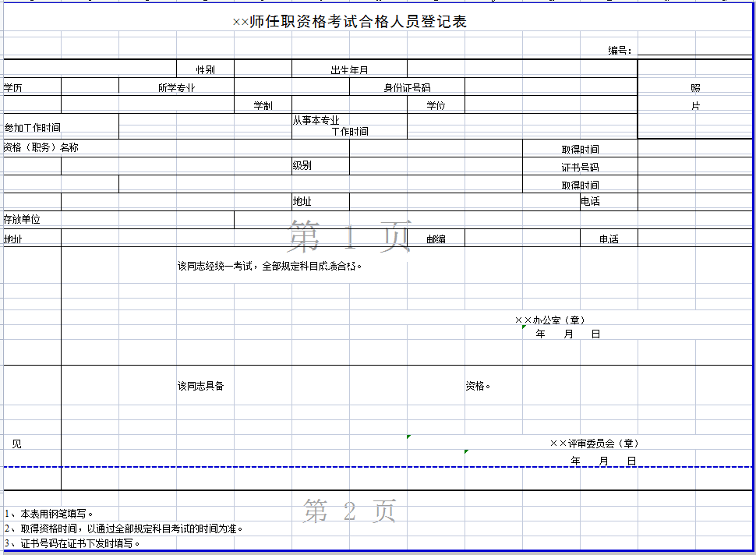The width and height of the screenshot is (756, 555).
Task: Click the 所学专业 cell
Action: [x=176, y=87]
